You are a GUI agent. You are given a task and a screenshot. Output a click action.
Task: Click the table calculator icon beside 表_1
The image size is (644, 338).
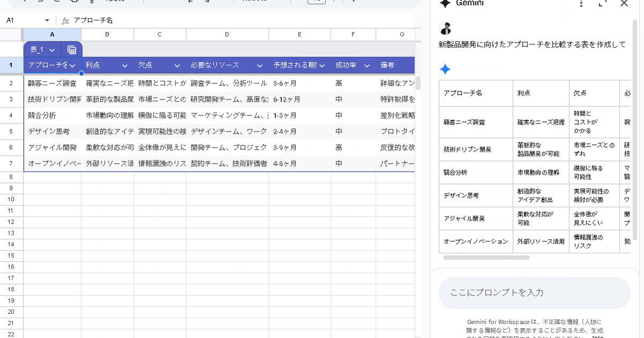[71, 50]
